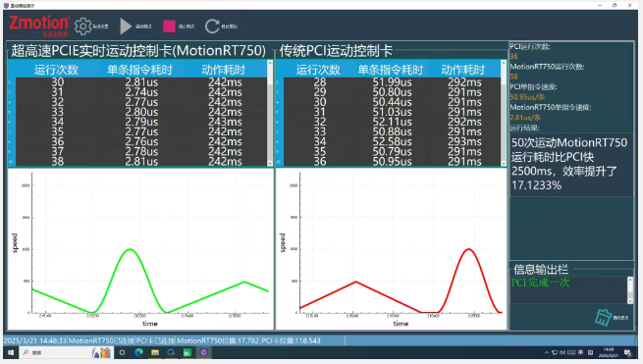This screenshot has height=364, width=643.
Task: Open the gear settings icon in toolbar
Action: tap(82, 26)
